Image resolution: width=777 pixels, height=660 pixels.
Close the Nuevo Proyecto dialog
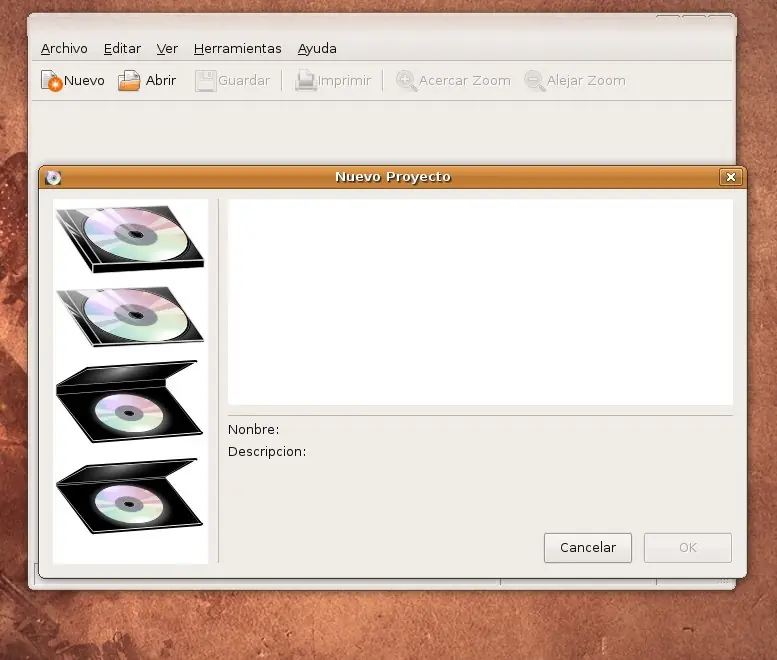(730, 177)
